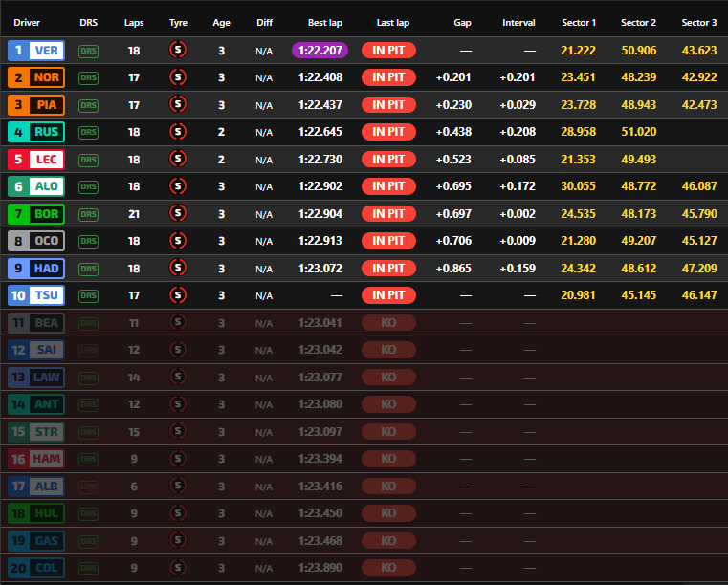Click the soft tyre icon in HAM's row
The width and height of the screenshot is (728, 585).
pos(178,460)
